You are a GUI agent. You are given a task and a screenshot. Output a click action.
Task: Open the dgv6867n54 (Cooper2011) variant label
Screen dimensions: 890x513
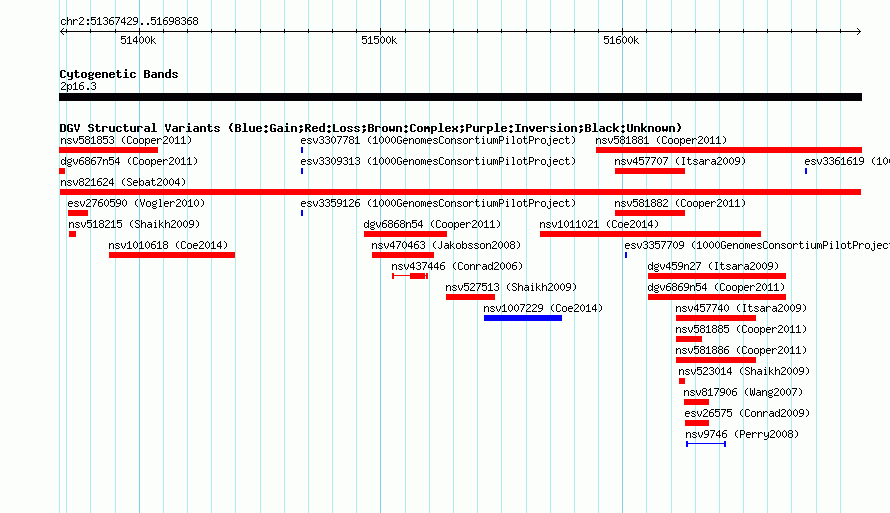129,161
